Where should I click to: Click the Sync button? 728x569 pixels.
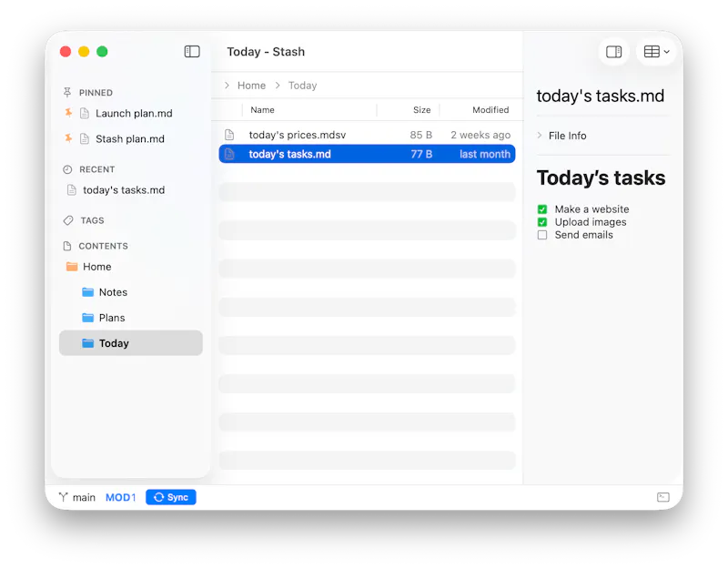pos(171,497)
